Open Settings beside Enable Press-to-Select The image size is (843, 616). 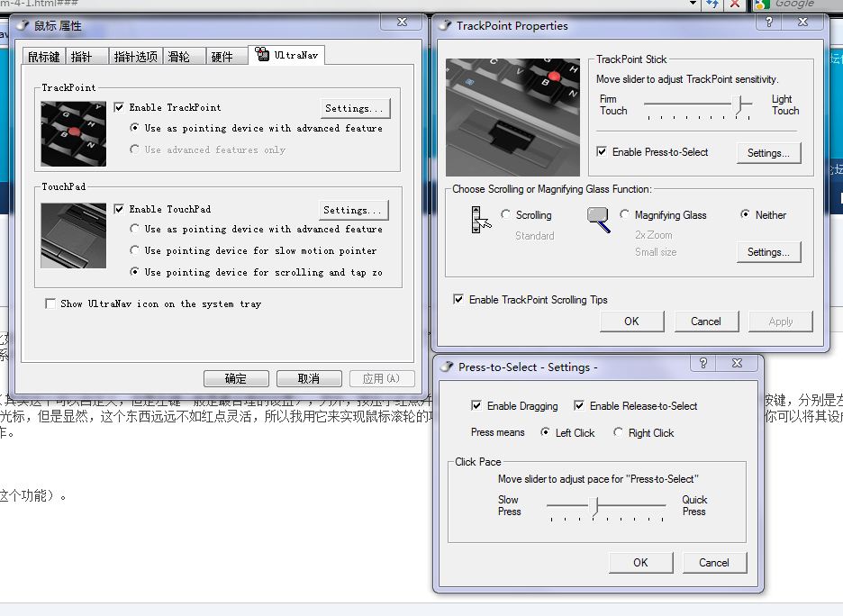[x=767, y=153]
